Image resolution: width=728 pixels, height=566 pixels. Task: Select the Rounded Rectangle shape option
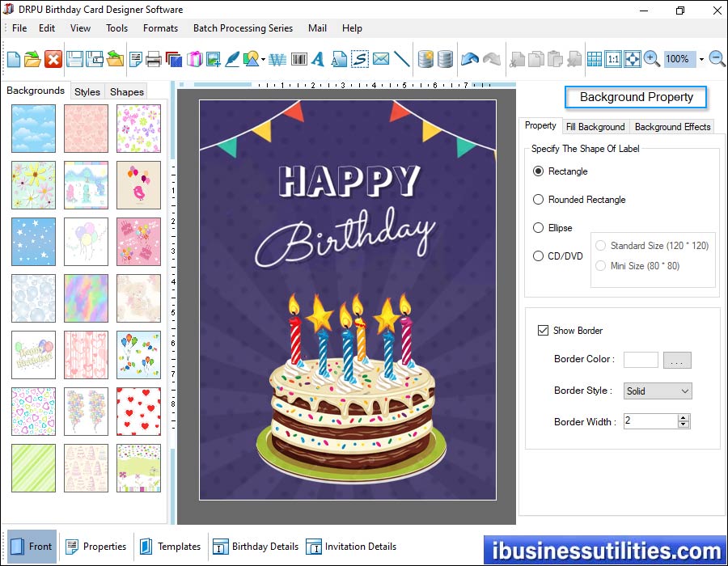click(x=539, y=200)
